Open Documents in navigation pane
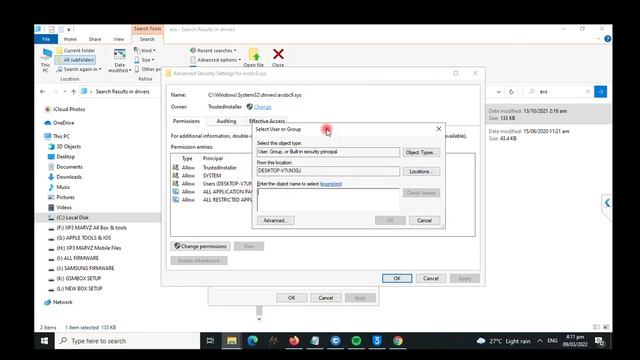The height and width of the screenshot is (360, 640). tap(65, 167)
